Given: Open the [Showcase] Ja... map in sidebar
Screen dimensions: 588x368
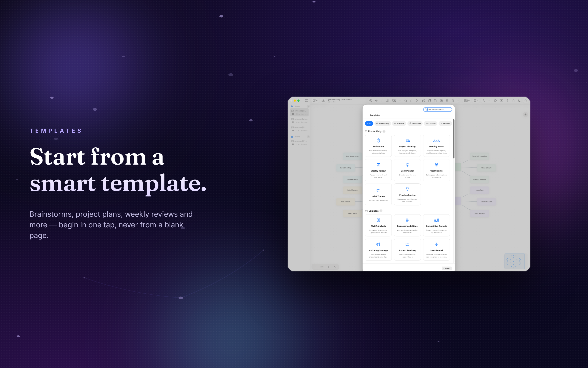Looking at the screenshot, I should coord(300,120).
